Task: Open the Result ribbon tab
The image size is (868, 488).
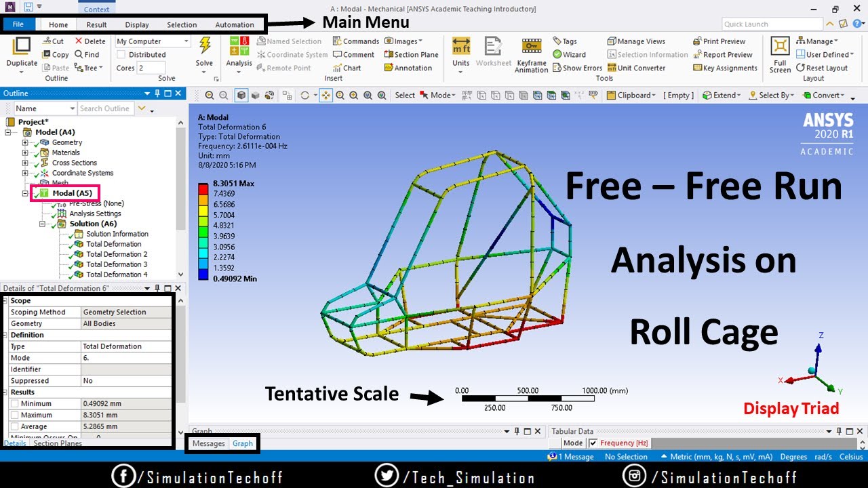Action: 96,25
